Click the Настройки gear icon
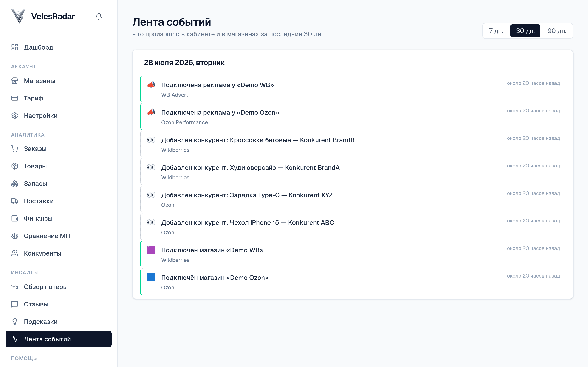Screen dimensions: 588x367 click(x=14, y=116)
